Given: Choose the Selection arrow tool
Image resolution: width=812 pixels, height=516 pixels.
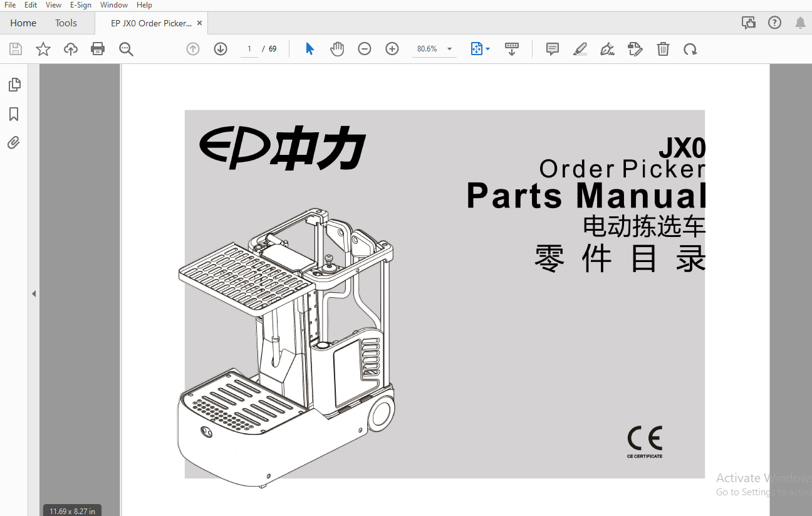Looking at the screenshot, I should tap(310, 49).
